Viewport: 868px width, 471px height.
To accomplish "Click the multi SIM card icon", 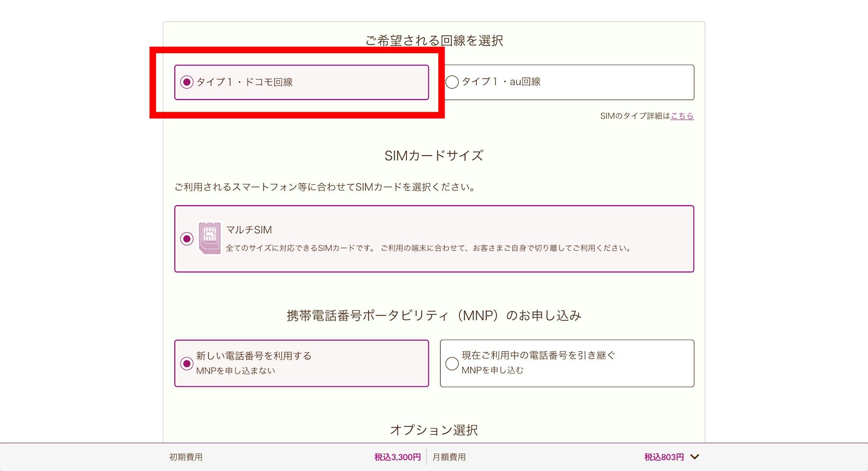I will (x=210, y=238).
